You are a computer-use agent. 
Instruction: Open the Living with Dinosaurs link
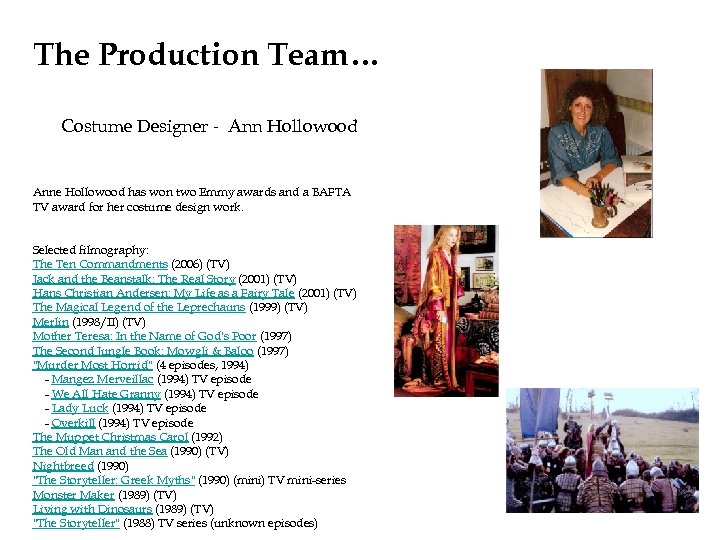click(92, 510)
